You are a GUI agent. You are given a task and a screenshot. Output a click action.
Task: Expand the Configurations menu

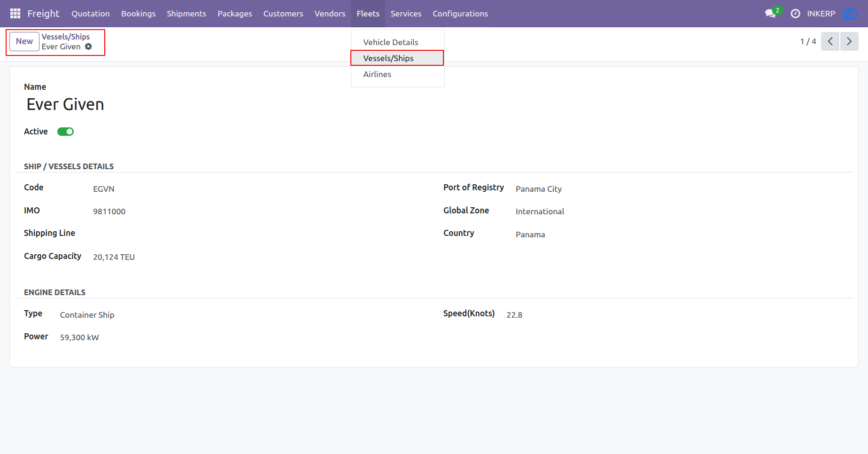460,14
